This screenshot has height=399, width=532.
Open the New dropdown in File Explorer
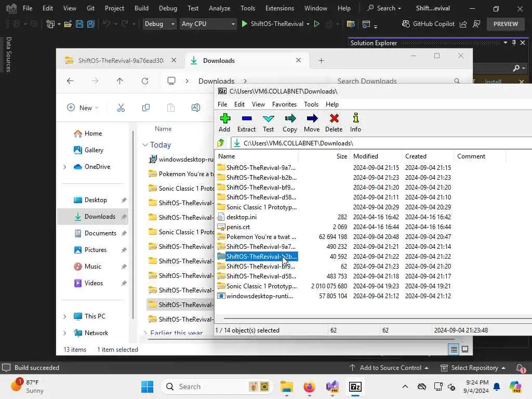tap(83, 108)
